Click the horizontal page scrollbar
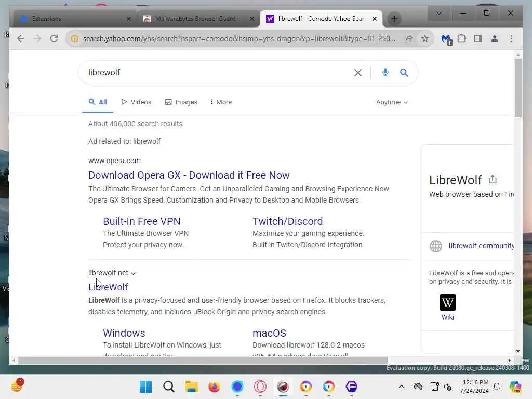Viewport: 532px width, 399px height. tap(203, 360)
